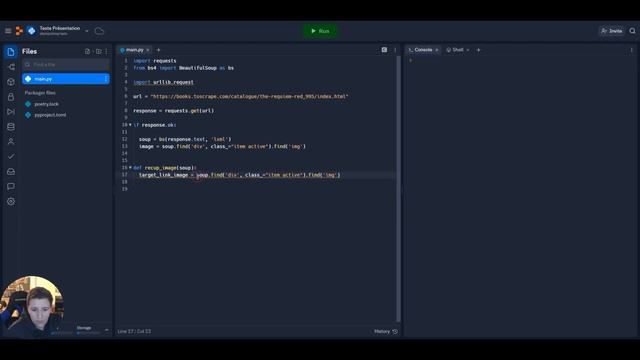The width and height of the screenshot is (640, 360).
Task: Toggle the editor layout pane icon
Action: (x=384, y=50)
